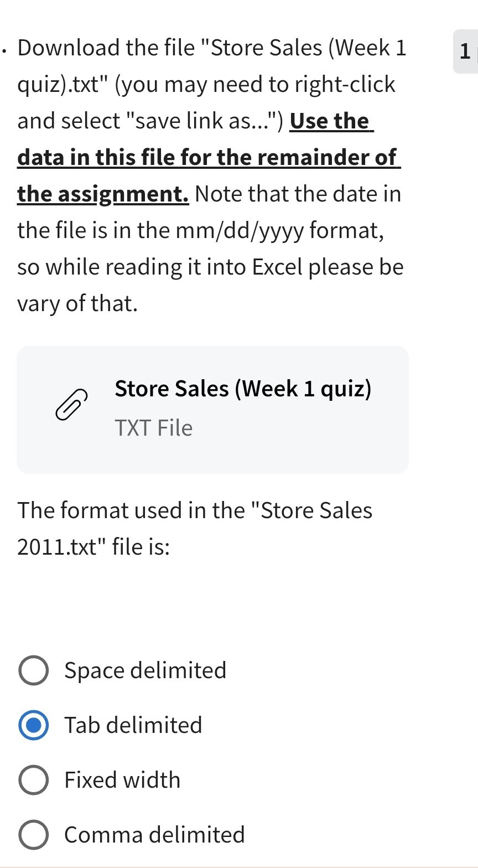This screenshot has height=868, width=478.
Task: Click the point badge showing 1
Action: point(465,52)
